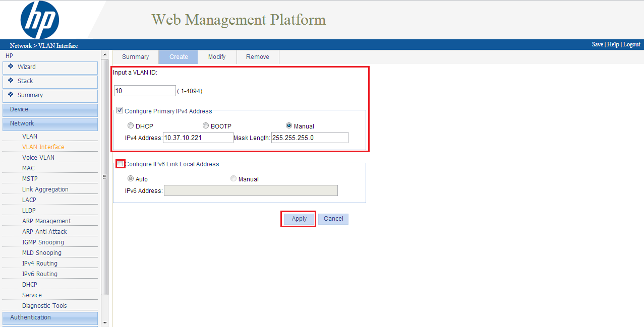Click the Logout link
The height and width of the screenshot is (327, 644).
[x=632, y=44]
